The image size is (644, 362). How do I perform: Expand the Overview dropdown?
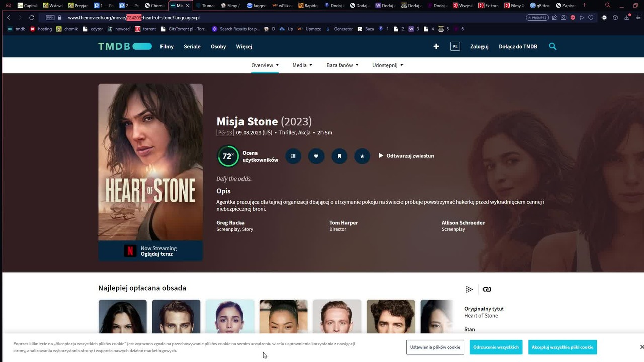pyautogui.click(x=265, y=65)
